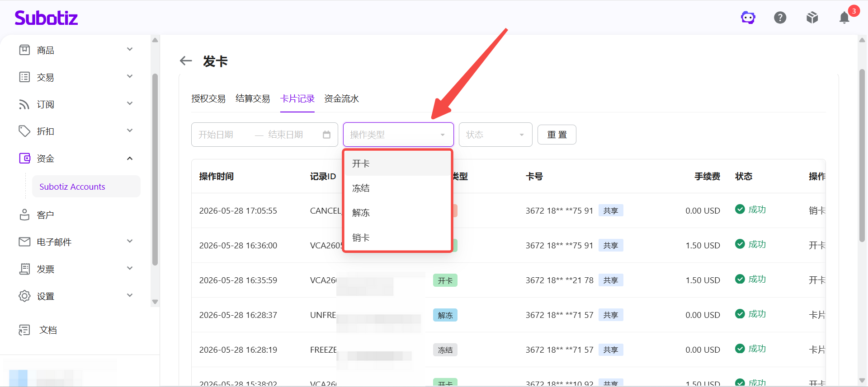Switch to the 结算交易 tab
868x387 pixels.
point(253,98)
